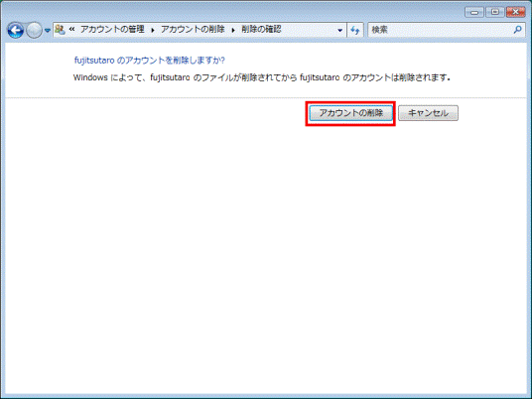The width and height of the screenshot is (532, 399).
Task: Click the refresh button
Action: [x=355, y=30]
